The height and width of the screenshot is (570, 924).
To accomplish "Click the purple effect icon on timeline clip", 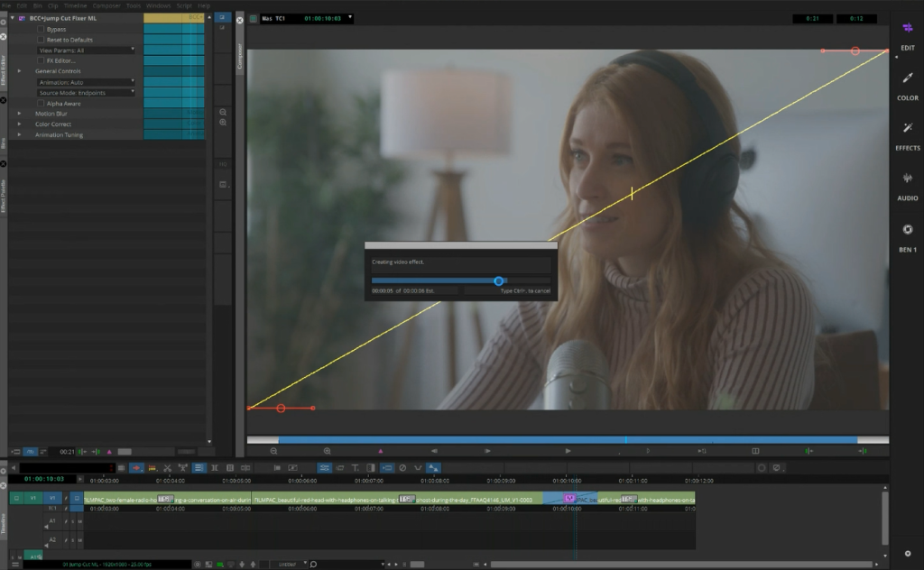I will click(569, 498).
